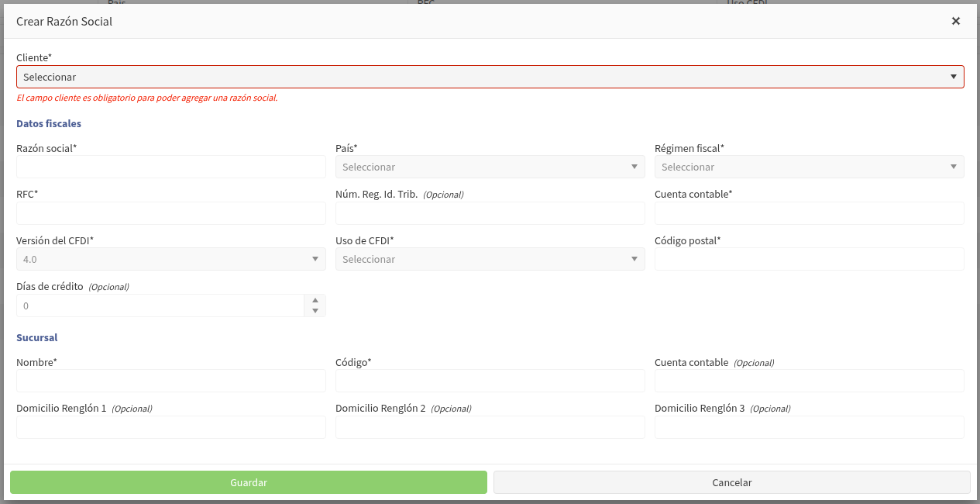Screen dimensions: 980x504
Task: Focus the RFC text field
Action: (x=171, y=213)
